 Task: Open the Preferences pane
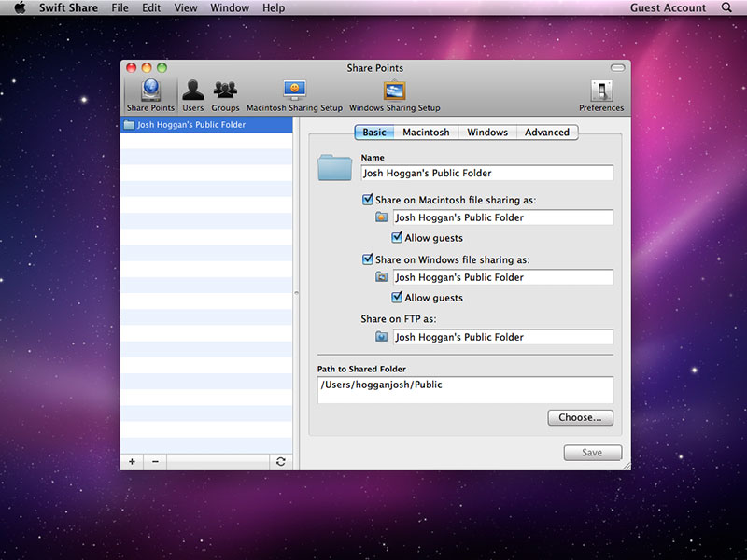(601, 96)
